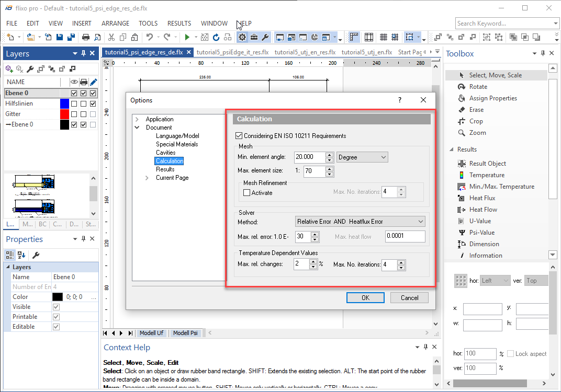The width and height of the screenshot is (561, 392).
Task: Open the Solver Method dropdown
Action: 360,222
